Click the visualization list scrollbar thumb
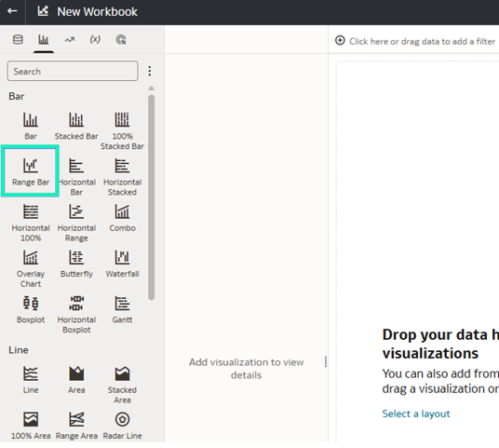 [x=152, y=197]
